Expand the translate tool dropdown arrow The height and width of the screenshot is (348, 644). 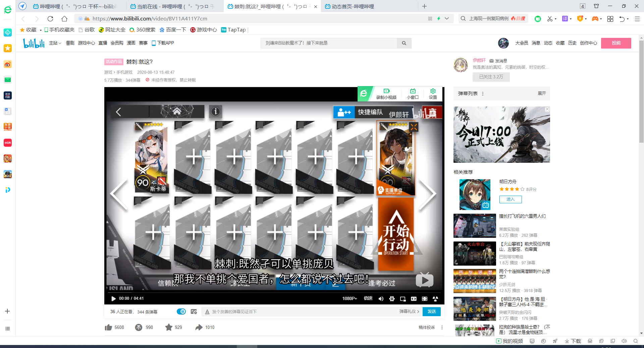571,19
